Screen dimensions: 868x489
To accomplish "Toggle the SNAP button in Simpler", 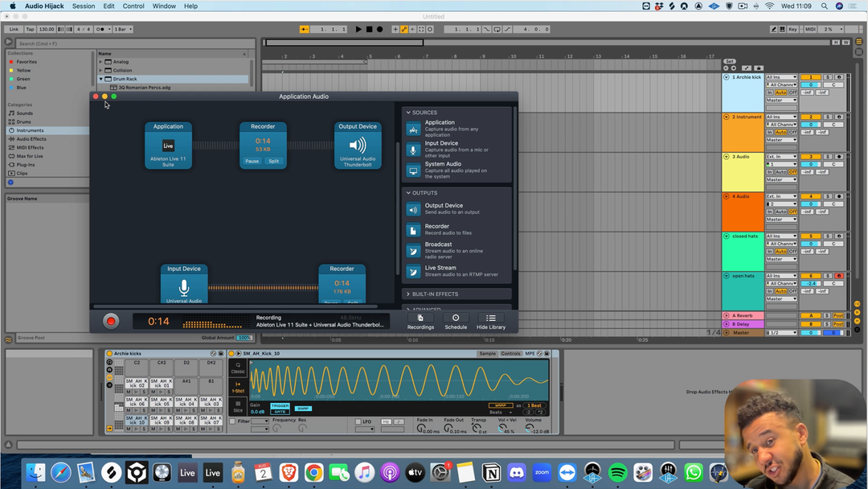I will click(x=302, y=409).
